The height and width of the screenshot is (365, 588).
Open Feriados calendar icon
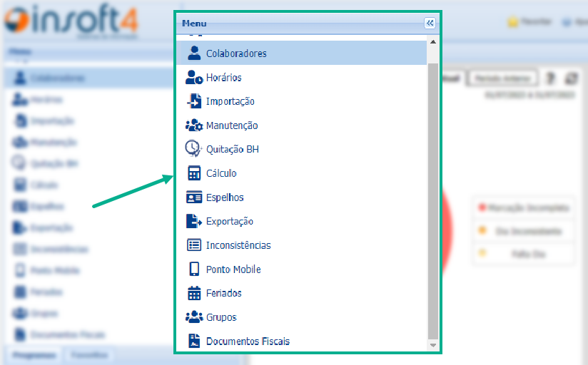(193, 293)
